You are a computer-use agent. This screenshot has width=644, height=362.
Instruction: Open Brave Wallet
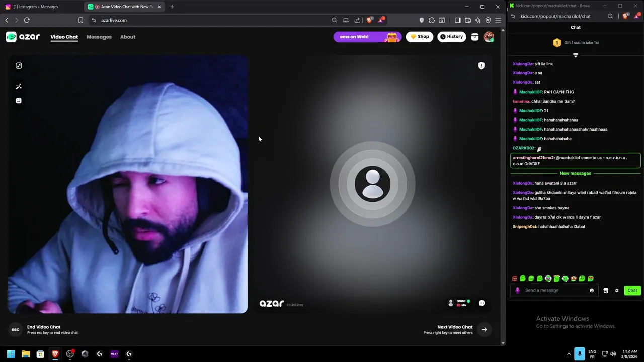(x=468, y=20)
